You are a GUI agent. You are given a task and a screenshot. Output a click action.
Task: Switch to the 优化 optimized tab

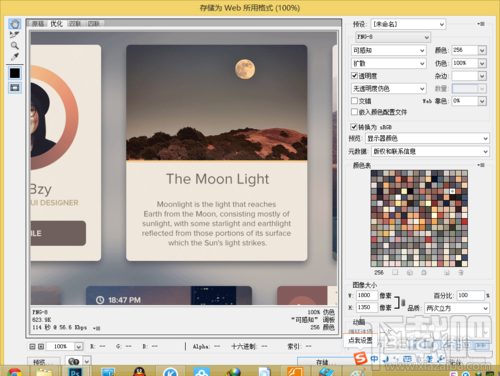[56, 24]
